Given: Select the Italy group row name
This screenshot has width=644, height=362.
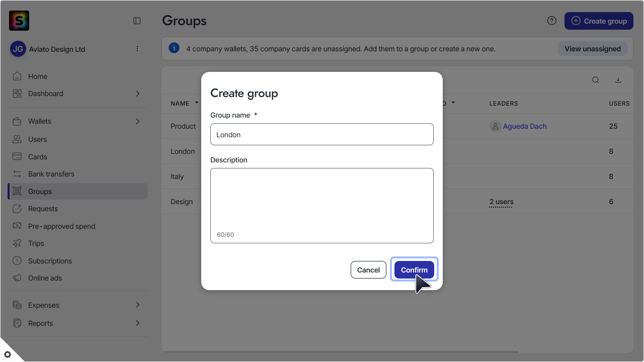Looking at the screenshot, I should coord(177,176).
